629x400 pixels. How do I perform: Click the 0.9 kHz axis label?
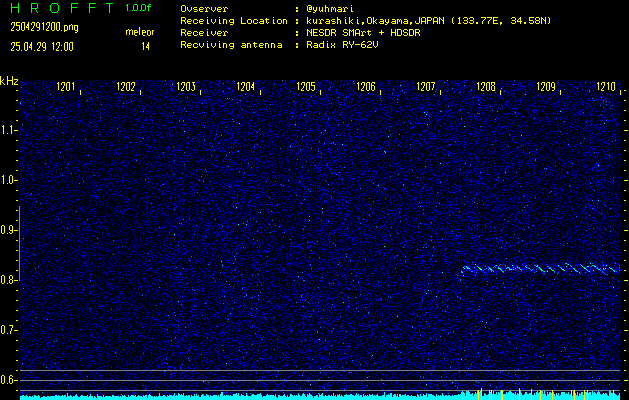7,230
